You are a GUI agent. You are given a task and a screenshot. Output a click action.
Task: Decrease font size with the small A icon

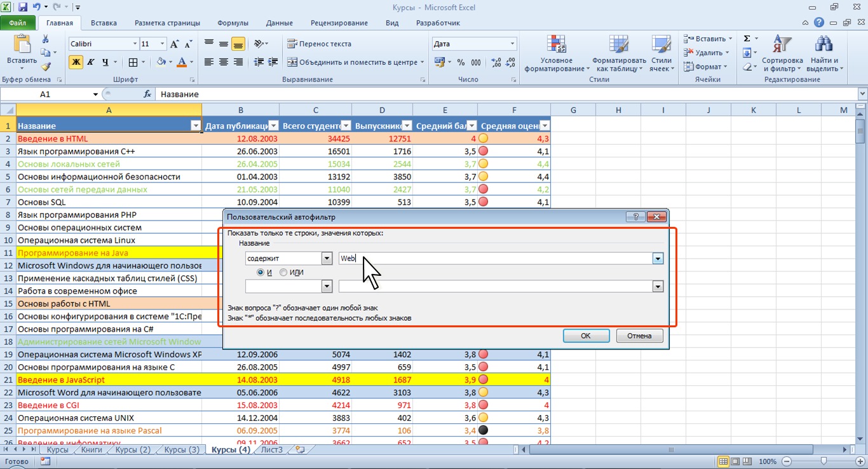[x=187, y=44]
